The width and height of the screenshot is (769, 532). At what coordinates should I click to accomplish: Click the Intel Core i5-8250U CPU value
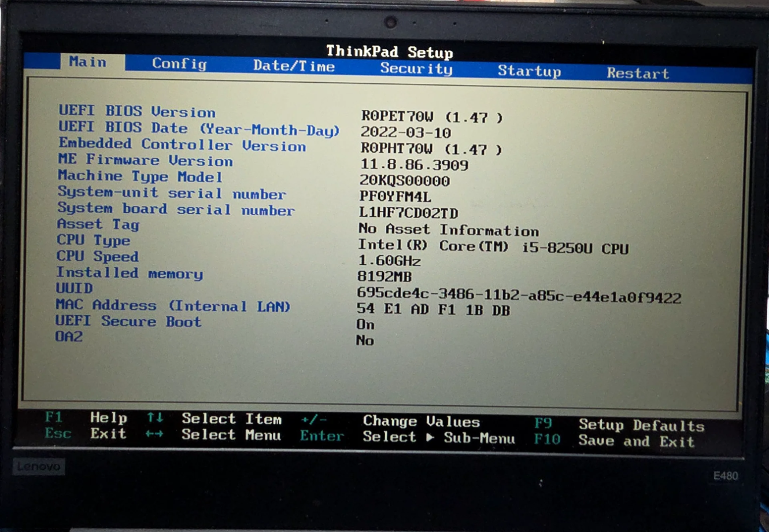(x=493, y=247)
